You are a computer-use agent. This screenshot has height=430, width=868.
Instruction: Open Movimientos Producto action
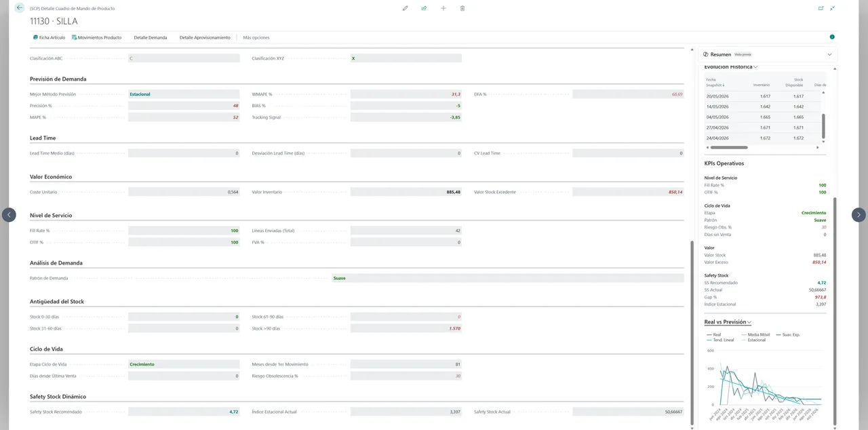(x=96, y=37)
